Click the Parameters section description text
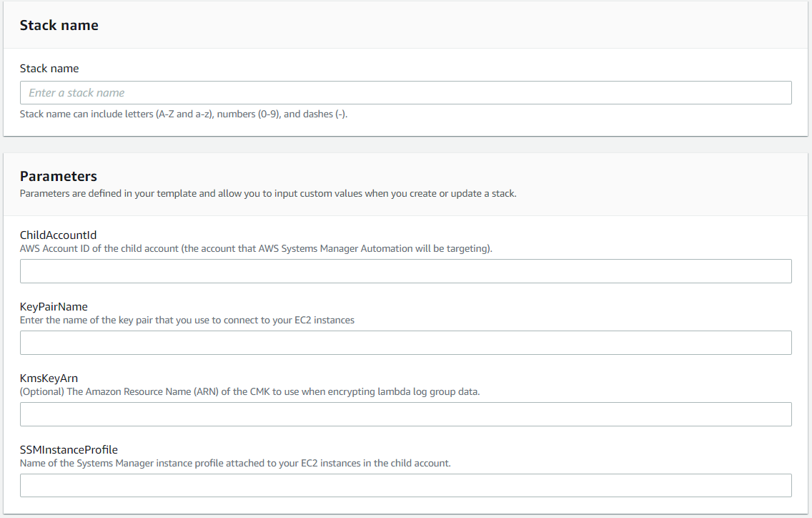The image size is (812, 518). point(266,193)
